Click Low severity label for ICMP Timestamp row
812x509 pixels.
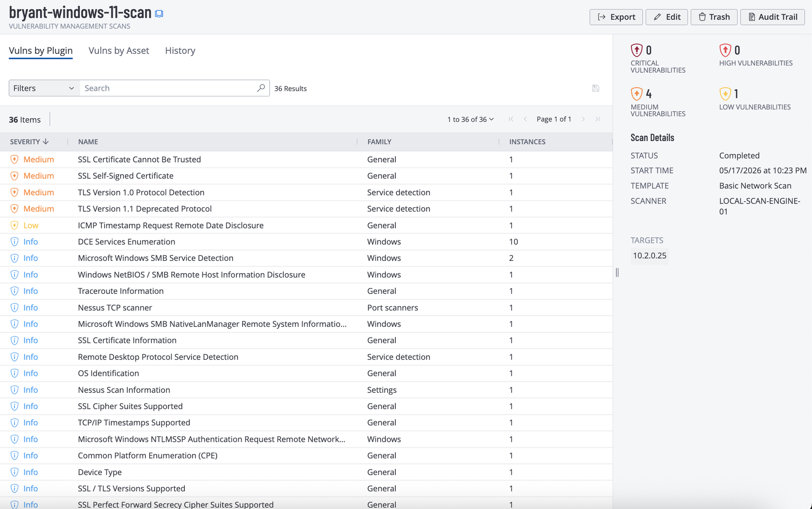31,225
